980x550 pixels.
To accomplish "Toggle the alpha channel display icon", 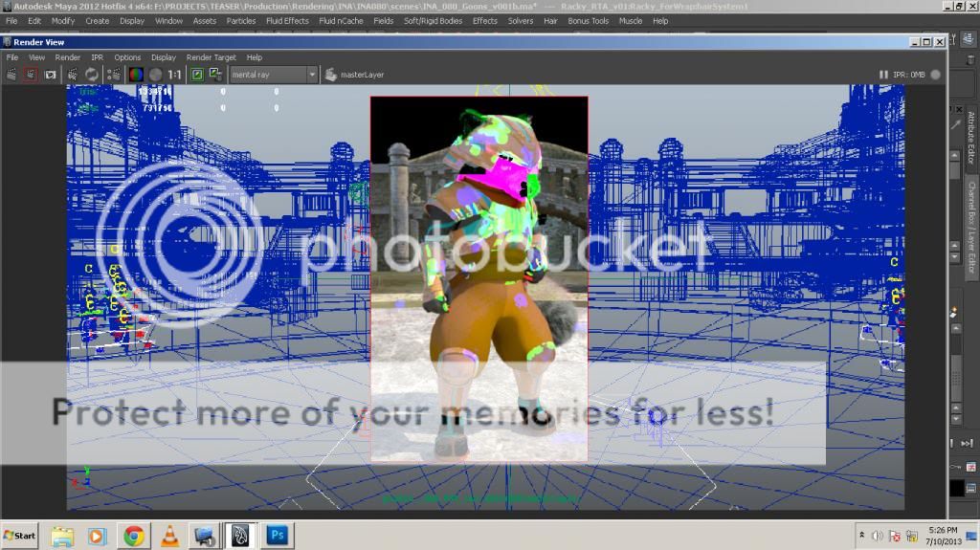I will [156, 75].
